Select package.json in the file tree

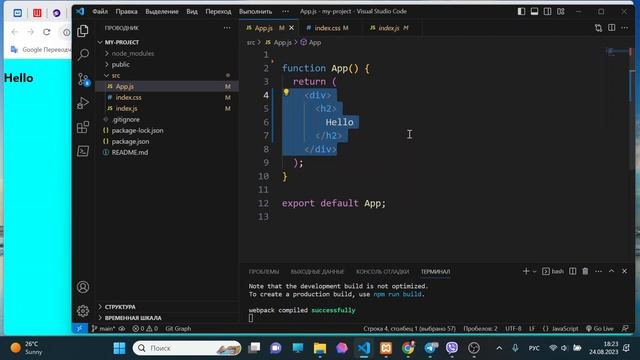(167, 142)
